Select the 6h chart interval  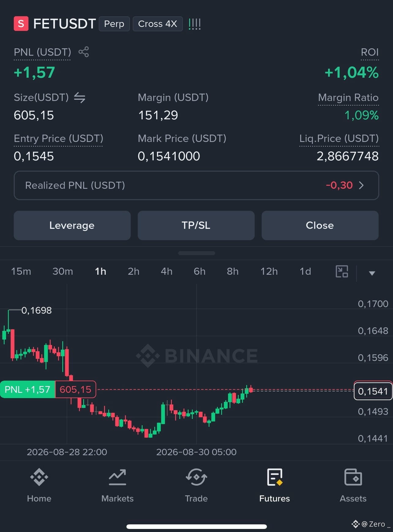pos(200,271)
